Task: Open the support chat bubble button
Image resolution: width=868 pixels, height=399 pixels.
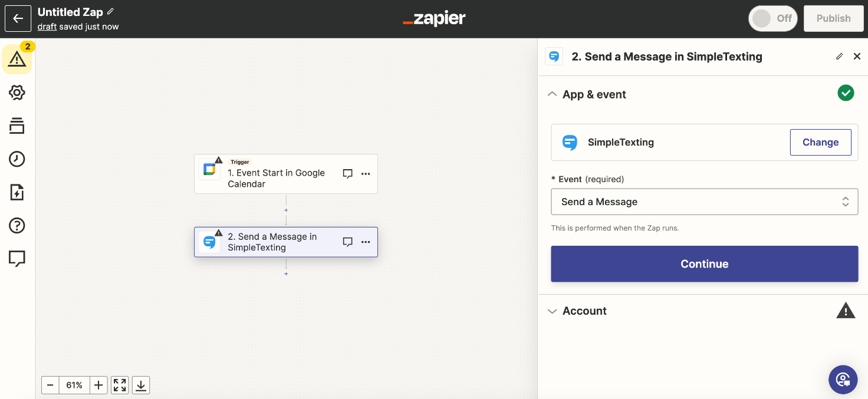Action: [x=843, y=380]
